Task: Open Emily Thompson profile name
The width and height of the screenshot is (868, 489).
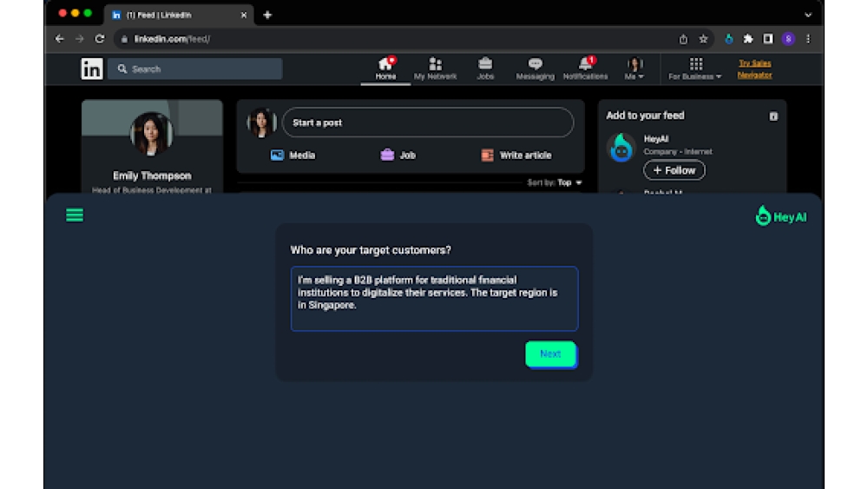Action: pos(152,175)
